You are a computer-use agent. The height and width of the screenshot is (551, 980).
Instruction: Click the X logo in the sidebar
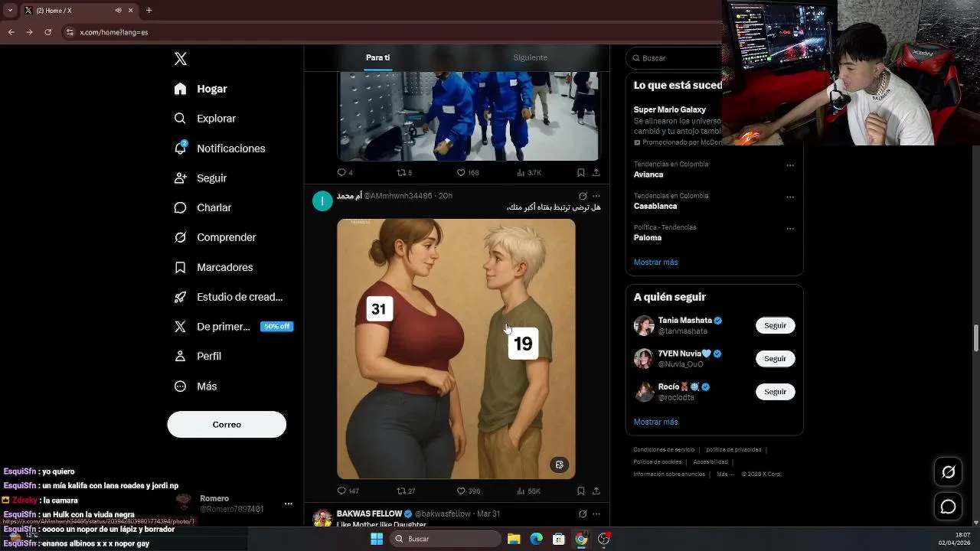pos(181,59)
